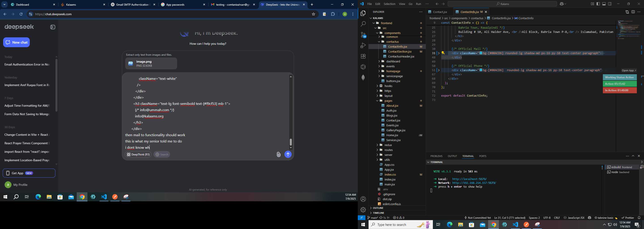Toggle VS Code primary side bar layout icon
644x229 pixels.
click(x=598, y=4)
